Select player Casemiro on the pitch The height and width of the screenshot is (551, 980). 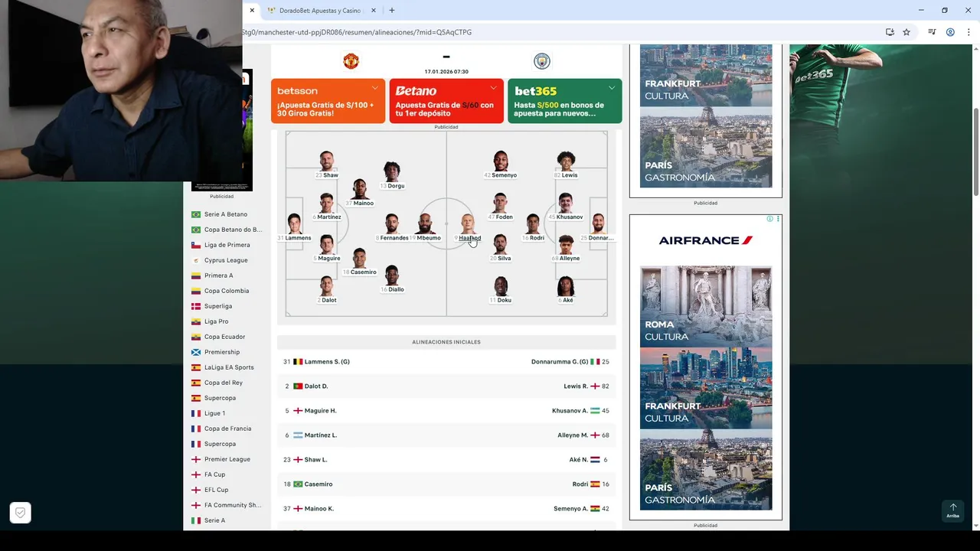(x=360, y=262)
